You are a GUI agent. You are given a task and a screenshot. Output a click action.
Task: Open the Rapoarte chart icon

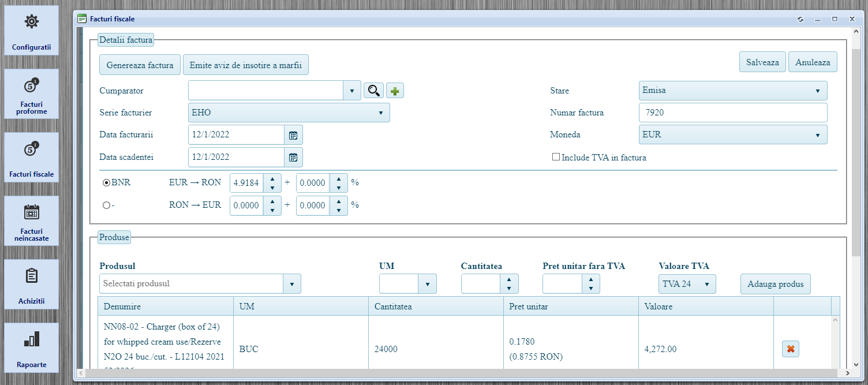pos(31,339)
